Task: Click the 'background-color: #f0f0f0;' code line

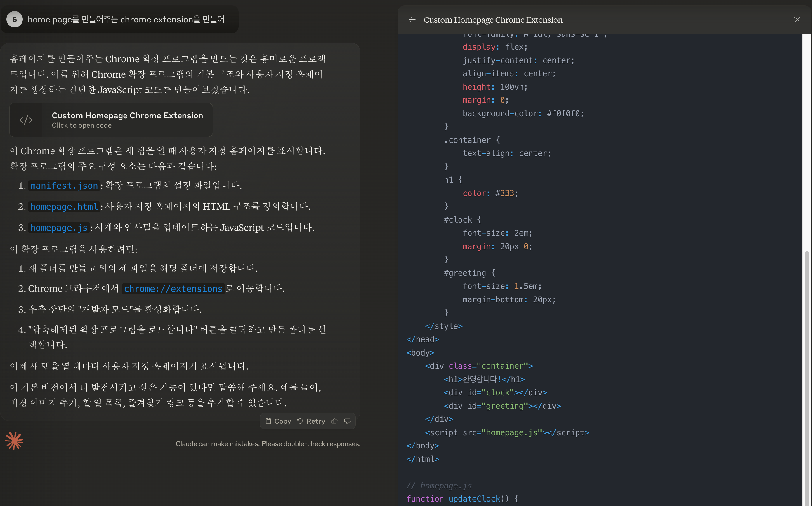Action: pos(523,113)
